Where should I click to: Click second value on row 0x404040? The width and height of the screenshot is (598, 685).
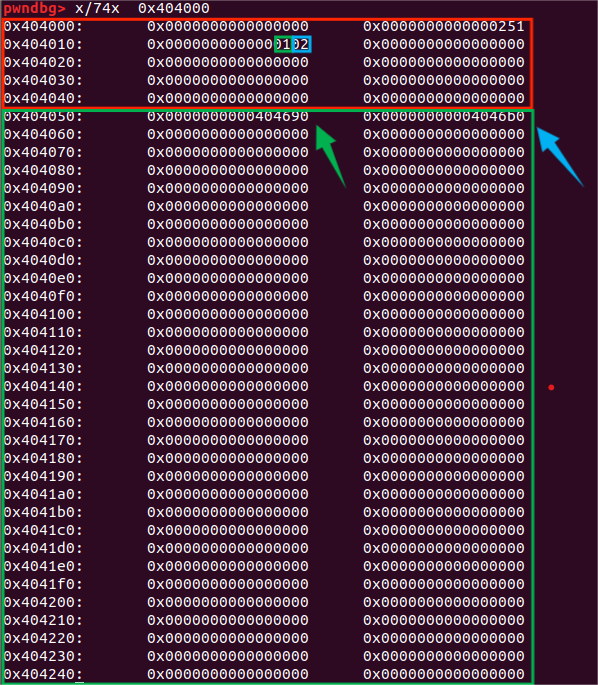[x=444, y=98]
